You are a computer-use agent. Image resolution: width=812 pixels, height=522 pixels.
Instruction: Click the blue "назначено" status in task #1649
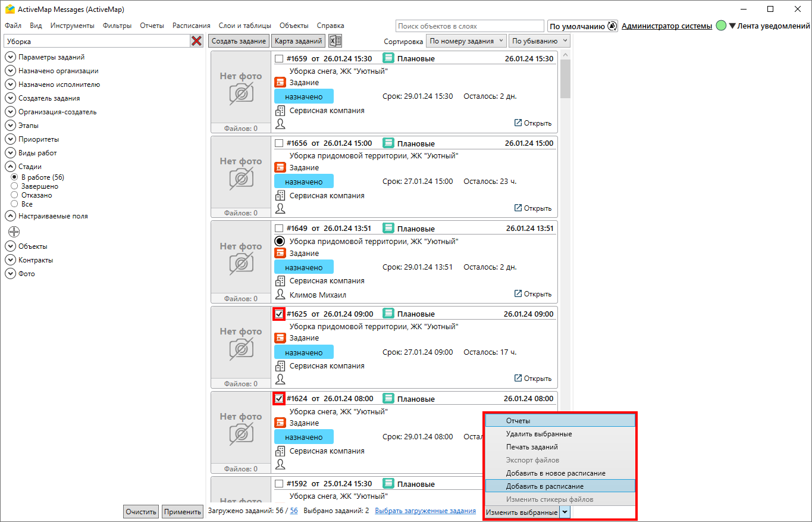coord(303,267)
